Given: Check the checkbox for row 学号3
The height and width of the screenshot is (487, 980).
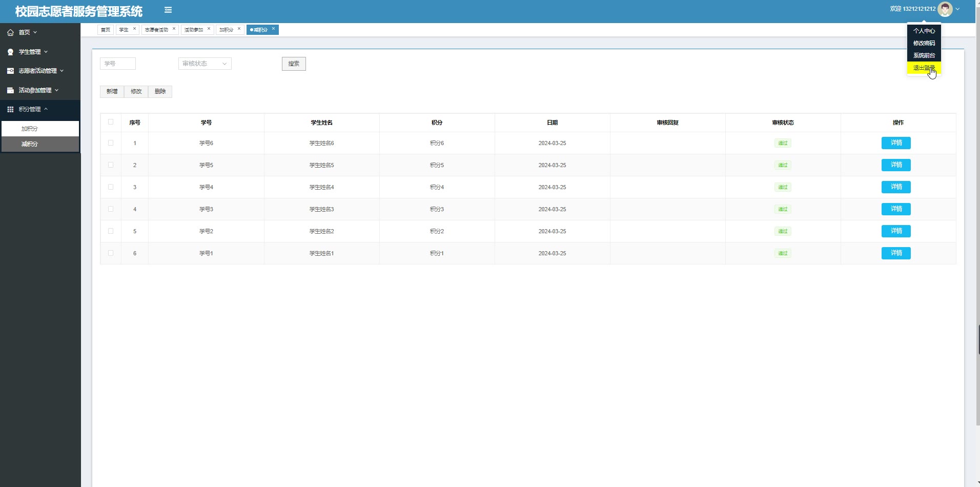Looking at the screenshot, I should (x=111, y=209).
